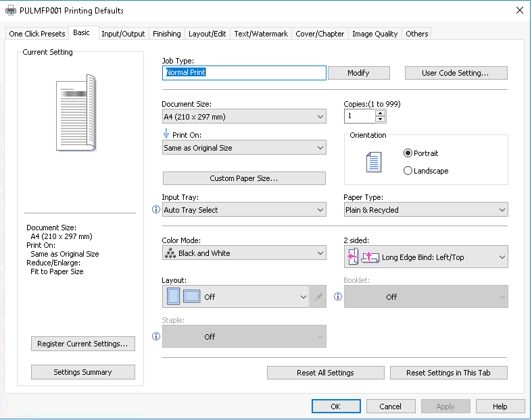This screenshot has width=532, height=420.
Task: Switch to the One Click Presets tab
Action: (37, 34)
